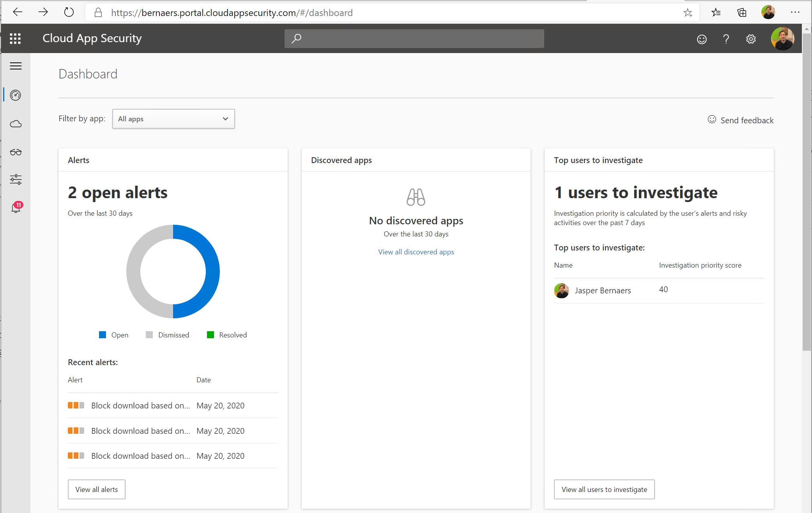Viewport: 812px width, 513px height.
Task: Click inside the top search bar
Action: point(414,38)
